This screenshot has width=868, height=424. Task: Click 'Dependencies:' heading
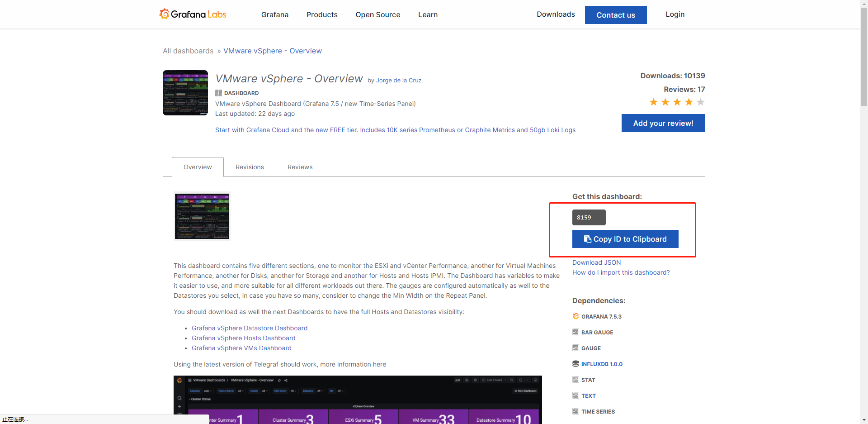click(599, 300)
